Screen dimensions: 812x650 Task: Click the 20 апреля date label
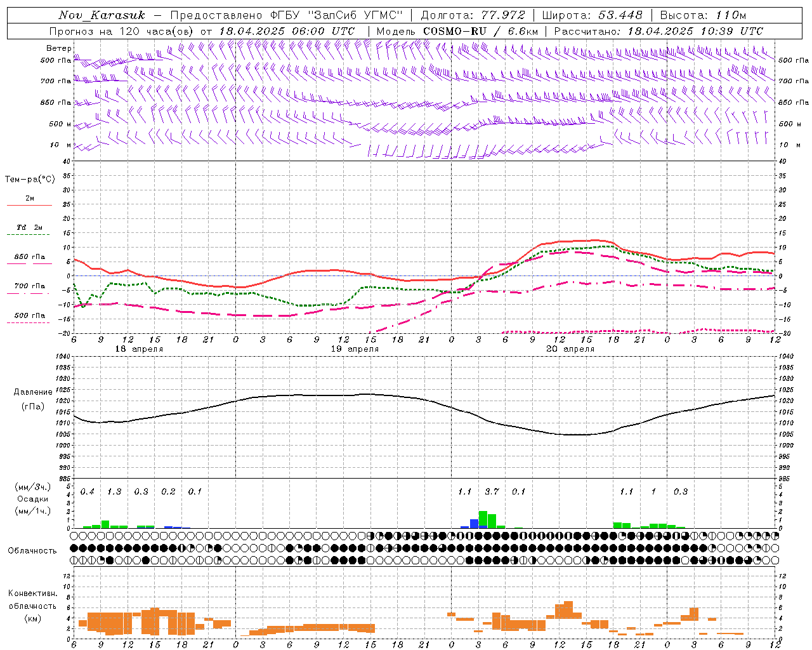570,349
